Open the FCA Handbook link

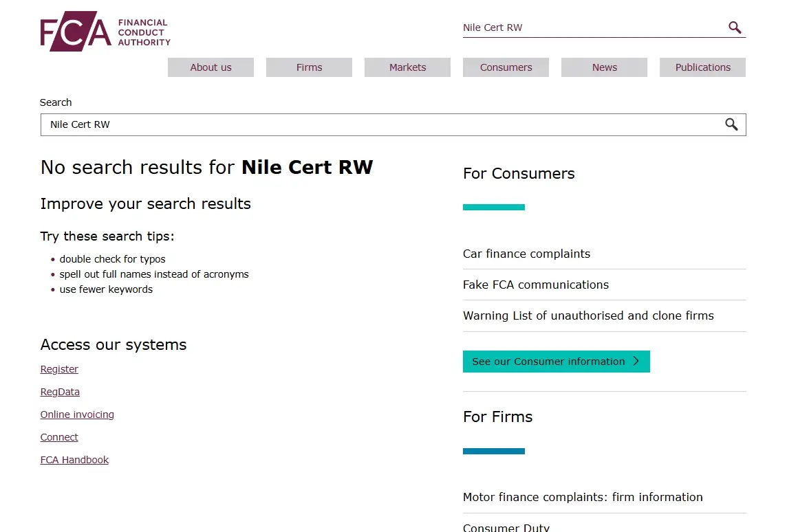click(74, 459)
